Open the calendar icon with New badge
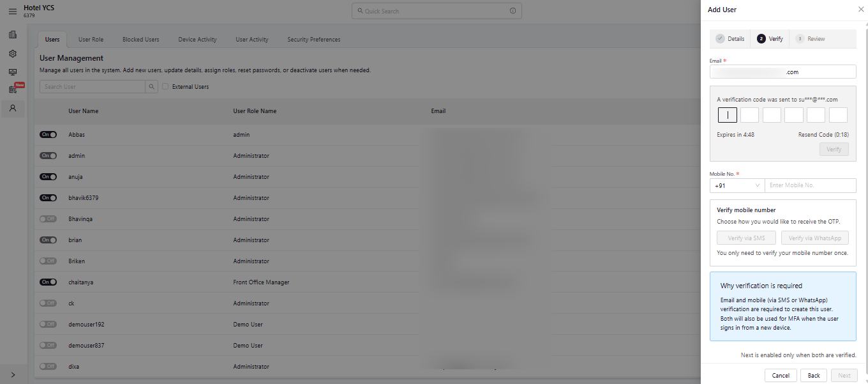This screenshot has height=384, width=868. click(13, 90)
